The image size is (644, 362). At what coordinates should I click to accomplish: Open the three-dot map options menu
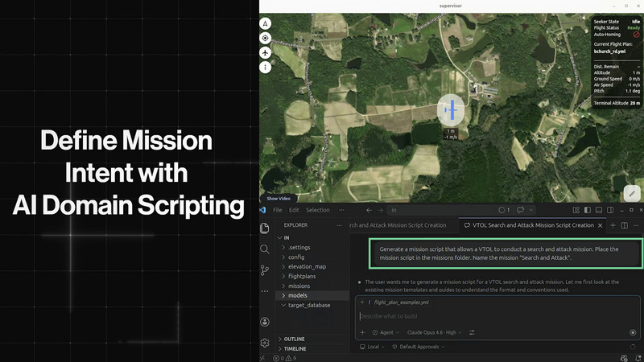coord(266,68)
